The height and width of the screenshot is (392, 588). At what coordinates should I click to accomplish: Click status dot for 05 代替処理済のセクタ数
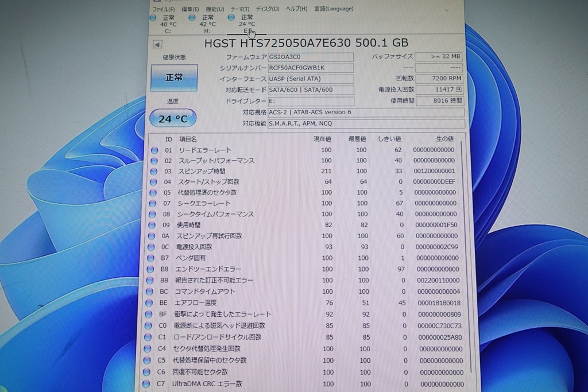[153, 193]
